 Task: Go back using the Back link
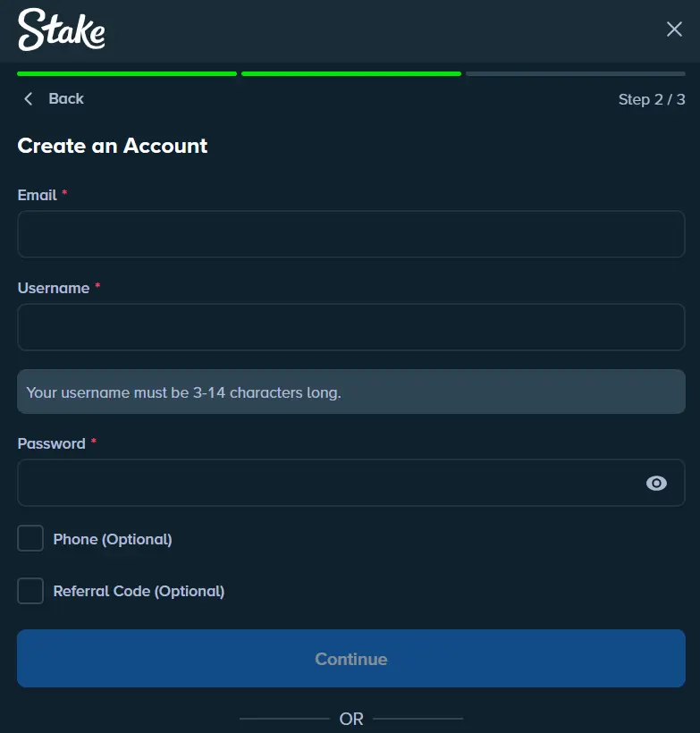tap(67, 98)
